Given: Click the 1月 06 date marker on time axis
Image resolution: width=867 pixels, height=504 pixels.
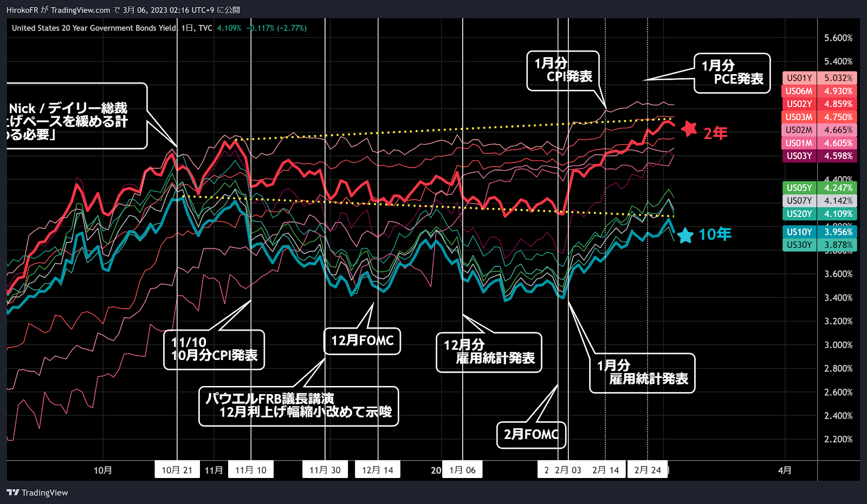Looking at the screenshot, I should tap(462, 470).
